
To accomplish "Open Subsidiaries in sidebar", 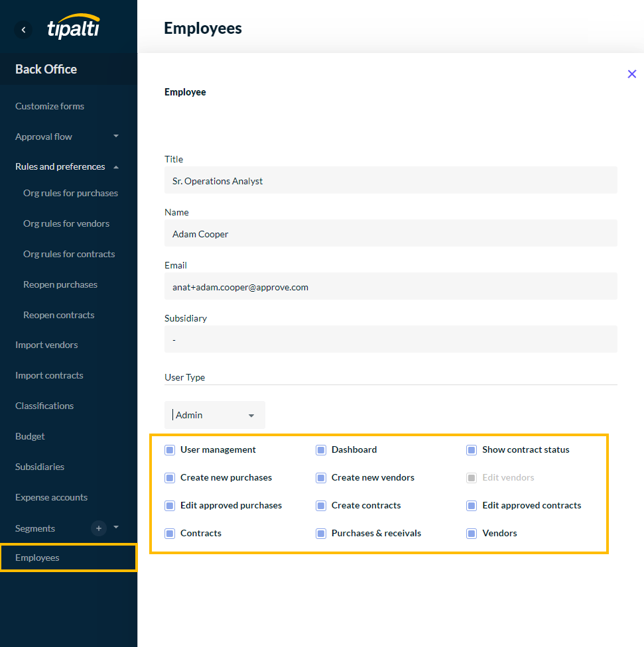I will [x=40, y=467].
